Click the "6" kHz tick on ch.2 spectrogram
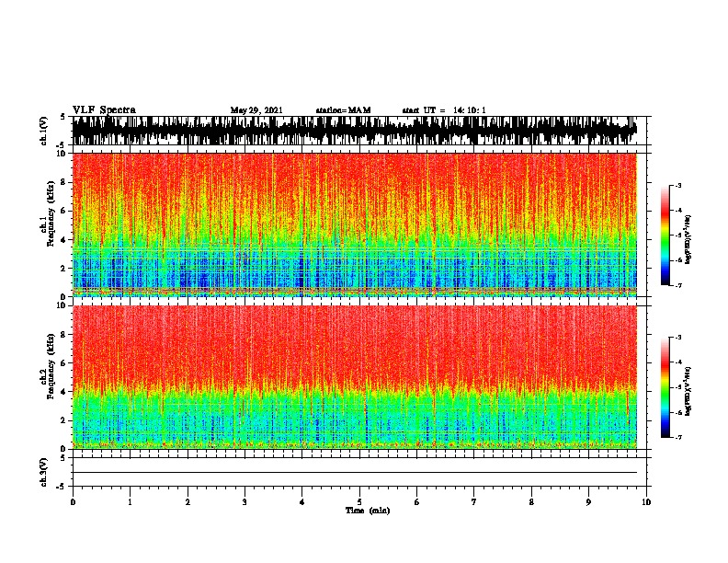 64,362
